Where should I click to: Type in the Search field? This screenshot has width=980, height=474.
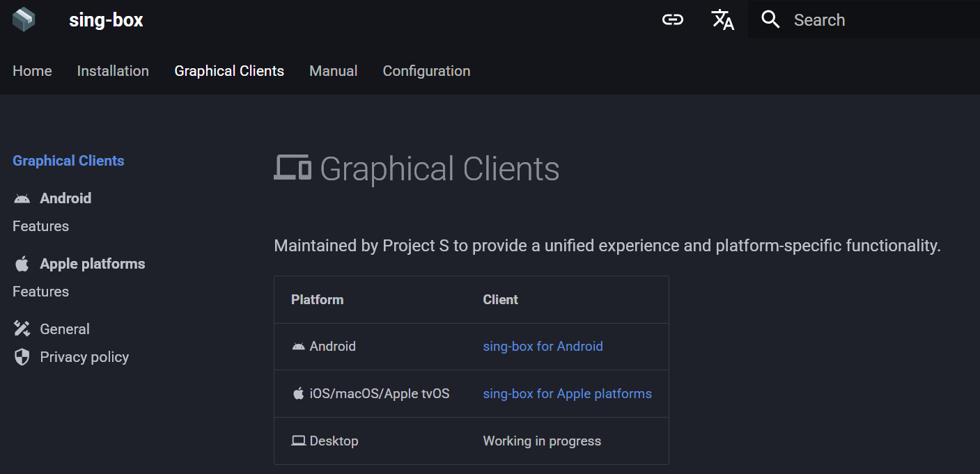878,19
